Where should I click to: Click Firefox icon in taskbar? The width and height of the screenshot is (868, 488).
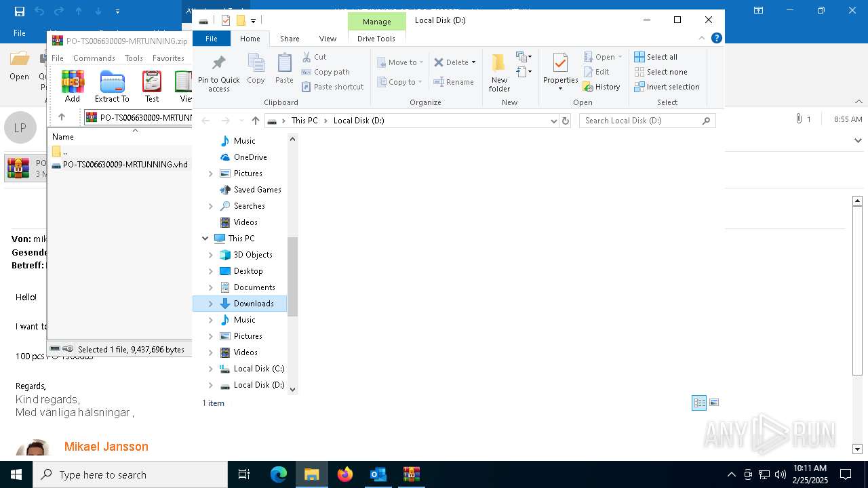(345, 474)
